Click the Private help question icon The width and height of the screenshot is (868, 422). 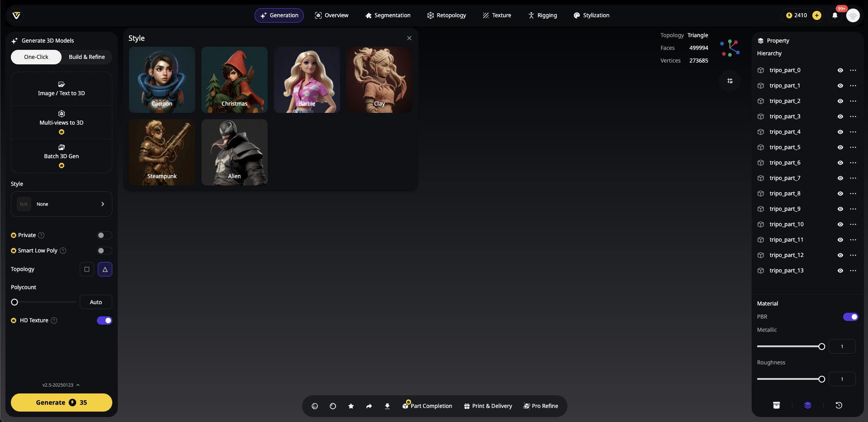41,235
